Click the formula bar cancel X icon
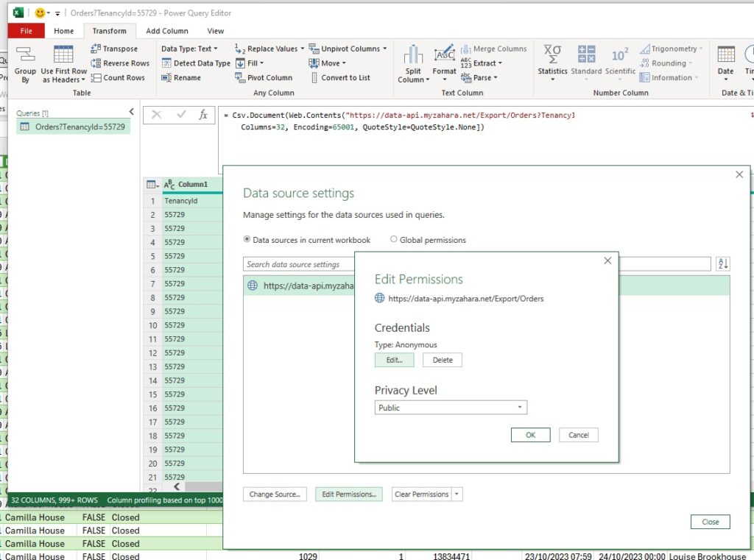The height and width of the screenshot is (560, 754). [x=156, y=114]
